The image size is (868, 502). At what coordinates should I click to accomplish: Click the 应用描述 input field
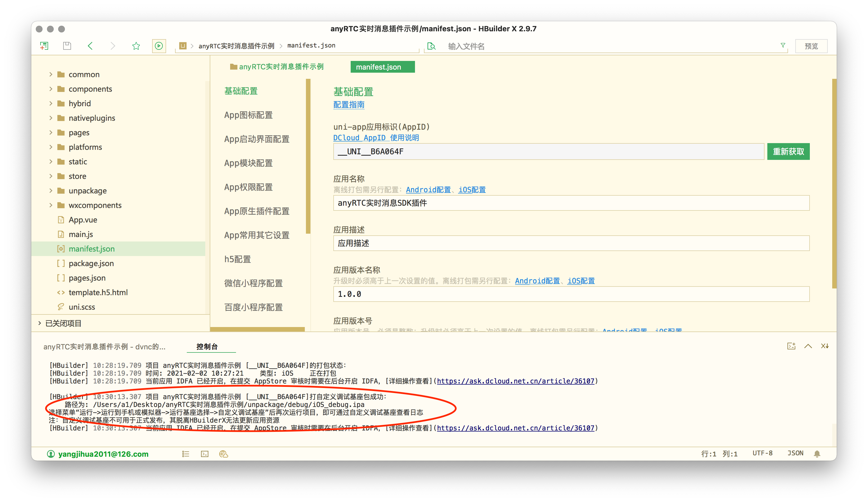571,243
